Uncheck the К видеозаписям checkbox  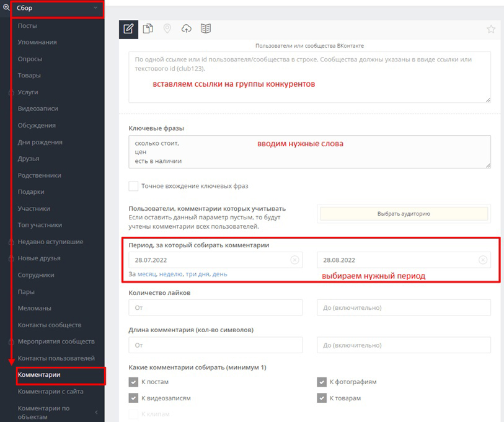click(133, 398)
